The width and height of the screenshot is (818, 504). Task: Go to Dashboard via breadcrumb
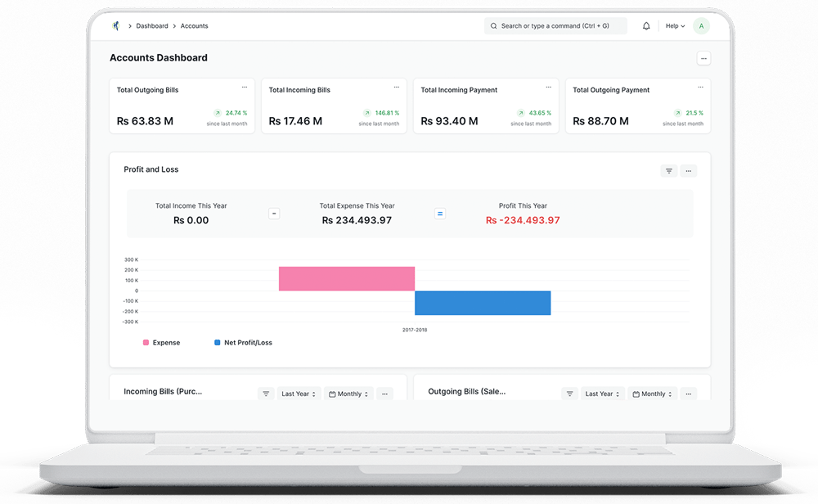click(x=152, y=25)
